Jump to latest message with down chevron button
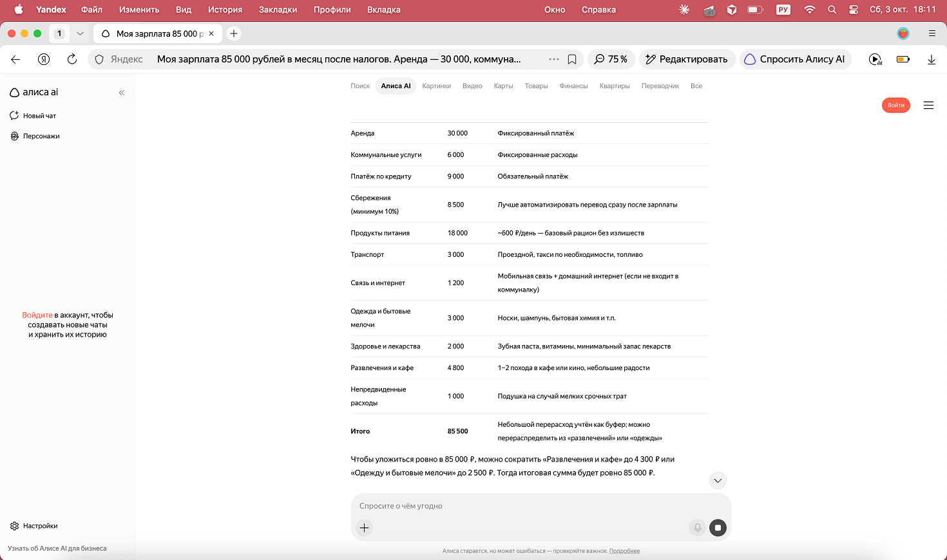 coord(718,481)
